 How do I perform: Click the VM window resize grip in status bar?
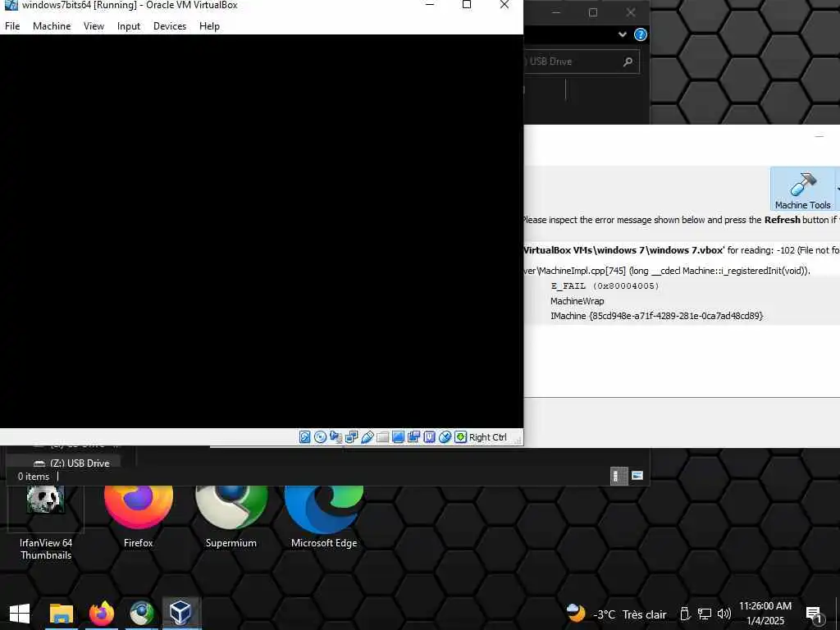click(517, 440)
